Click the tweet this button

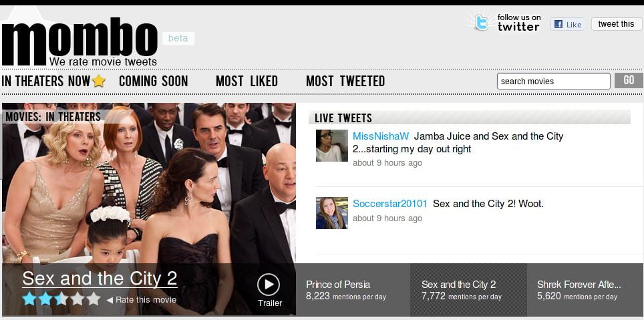click(x=616, y=24)
